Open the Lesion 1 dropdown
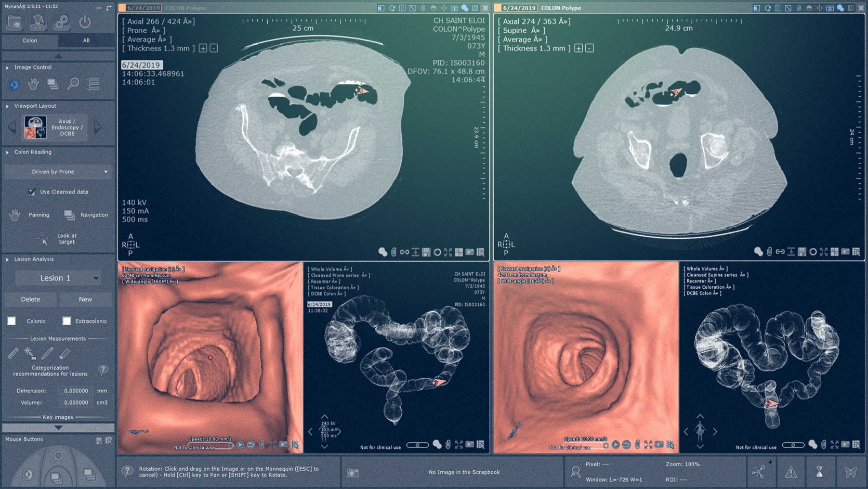 (58, 278)
